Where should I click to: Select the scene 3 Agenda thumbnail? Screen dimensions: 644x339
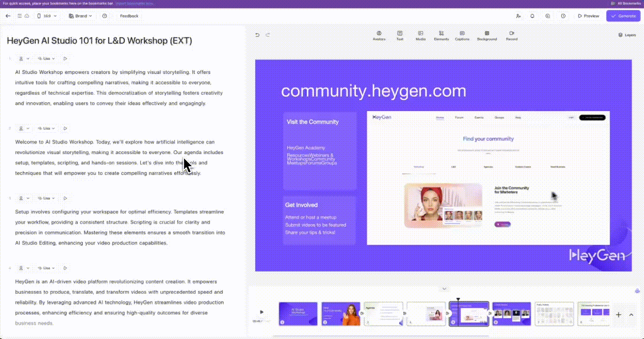(384, 314)
